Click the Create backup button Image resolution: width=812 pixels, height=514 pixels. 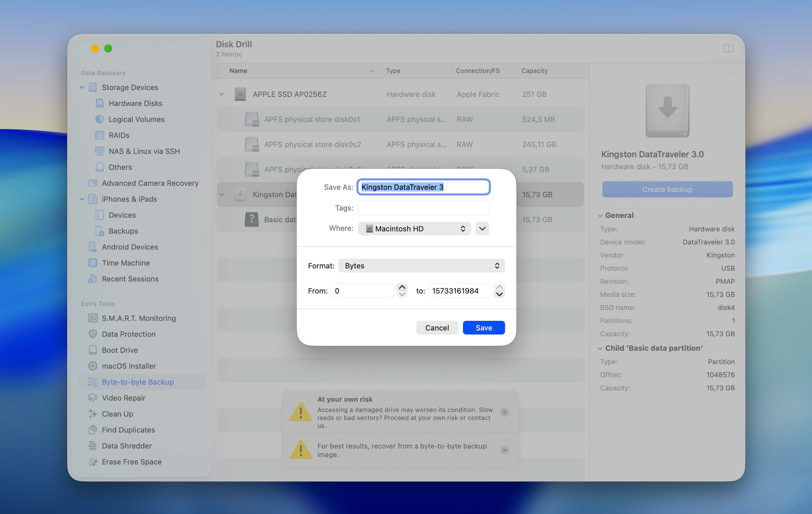(x=667, y=189)
